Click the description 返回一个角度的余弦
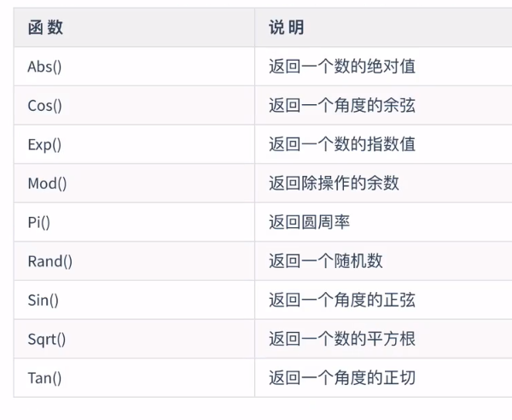This screenshot has width=512, height=420. [342, 106]
